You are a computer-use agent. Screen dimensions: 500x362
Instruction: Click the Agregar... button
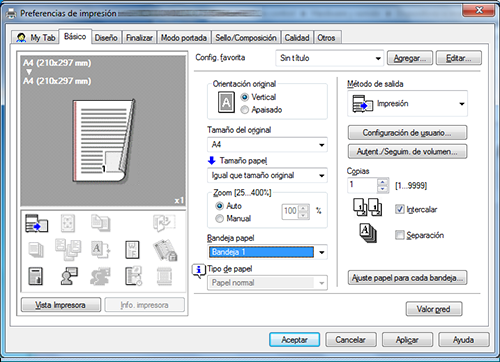click(x=410, y=58)
